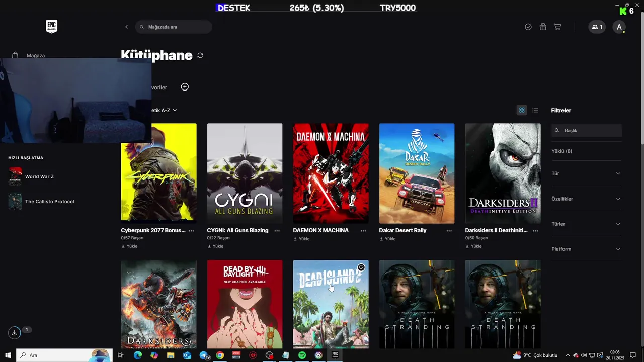This screenshot has width=644, height=362.
Task: Click the CYGNI: All Guns Blazing title
Action: pyautogui.click(x=237, y=230)
